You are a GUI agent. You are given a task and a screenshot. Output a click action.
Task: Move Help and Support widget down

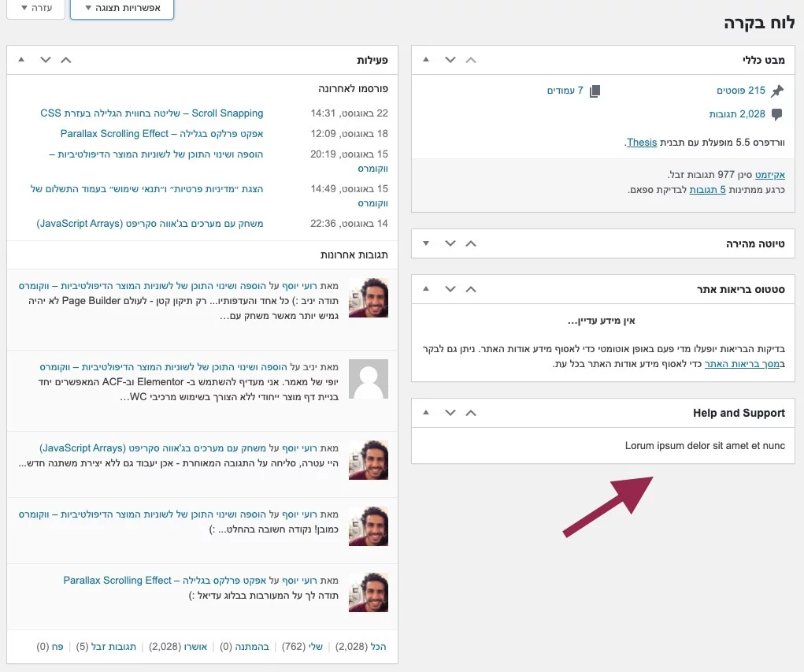pos(450,413)
